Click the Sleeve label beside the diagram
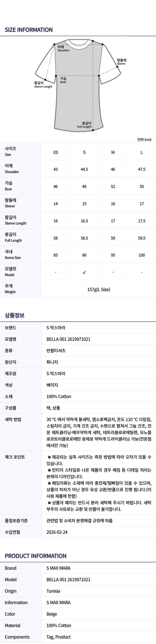Viewport: 156px width, 644px height. point(121,62)
